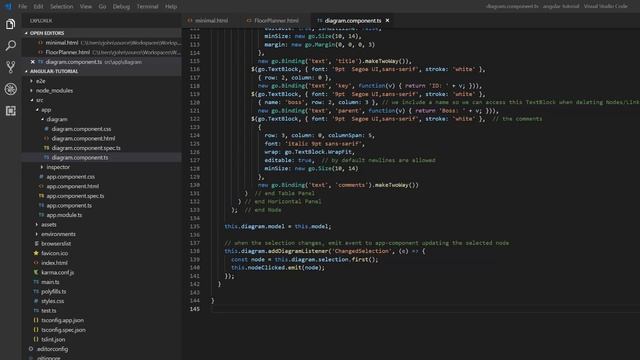Click the nodeClicked.emit(node) code line
The width and height of the screenshot is (640, 360).
pyautogui.click(x=278, y=268)
